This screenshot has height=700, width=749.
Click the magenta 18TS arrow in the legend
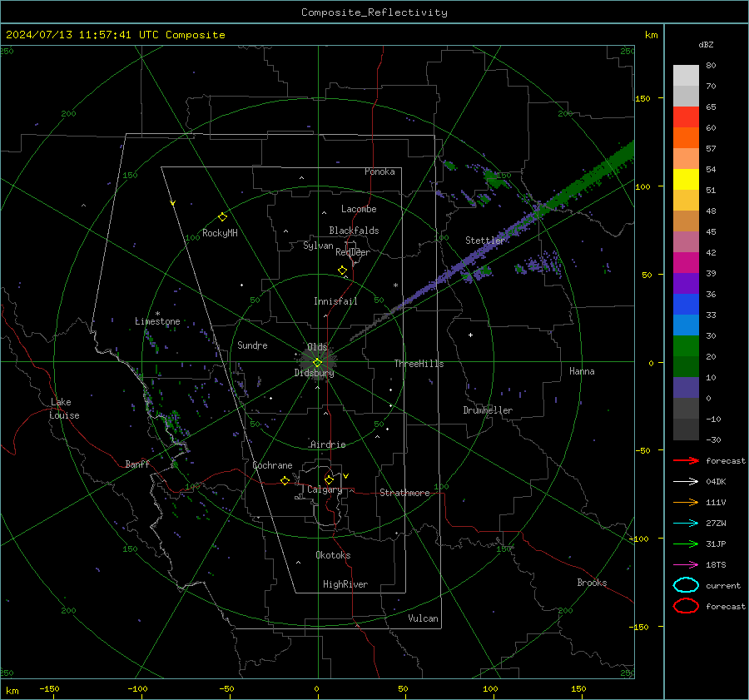pyautogui.click(x=686, y=565)
